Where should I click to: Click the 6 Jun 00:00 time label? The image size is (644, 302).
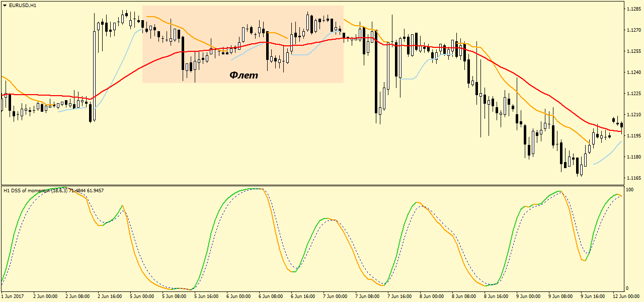click(x=238, y=296)
